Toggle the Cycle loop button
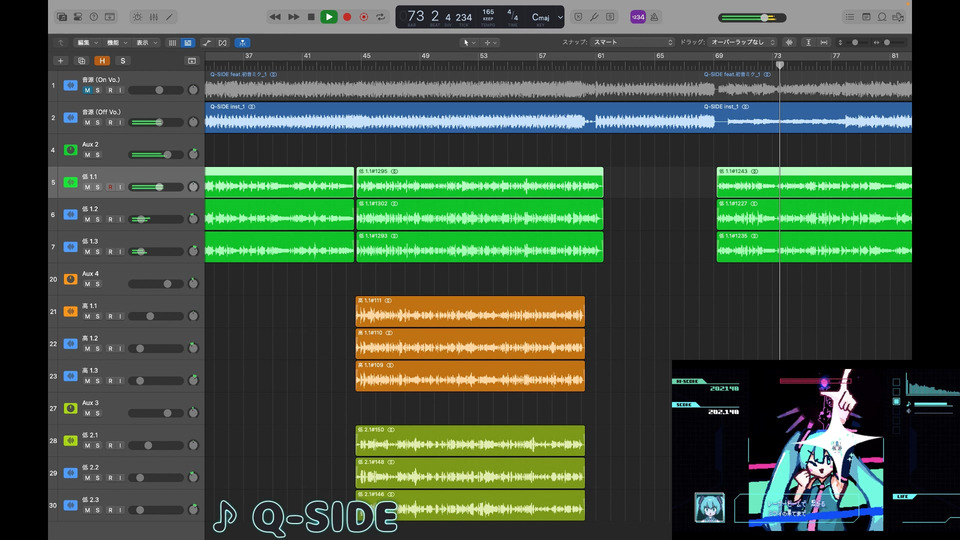The height and width of the screenshot is (540, 960). tap(381, 17)
